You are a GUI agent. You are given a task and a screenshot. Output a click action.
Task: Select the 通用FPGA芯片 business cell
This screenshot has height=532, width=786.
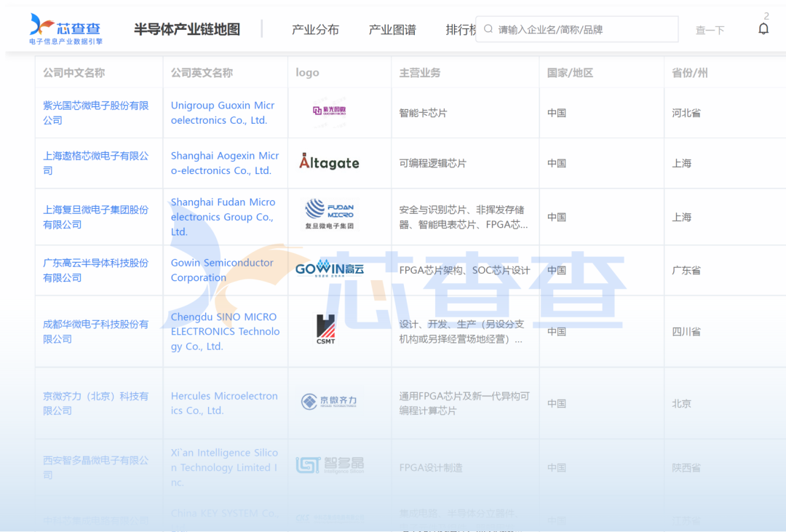click(x=464, y=403)
